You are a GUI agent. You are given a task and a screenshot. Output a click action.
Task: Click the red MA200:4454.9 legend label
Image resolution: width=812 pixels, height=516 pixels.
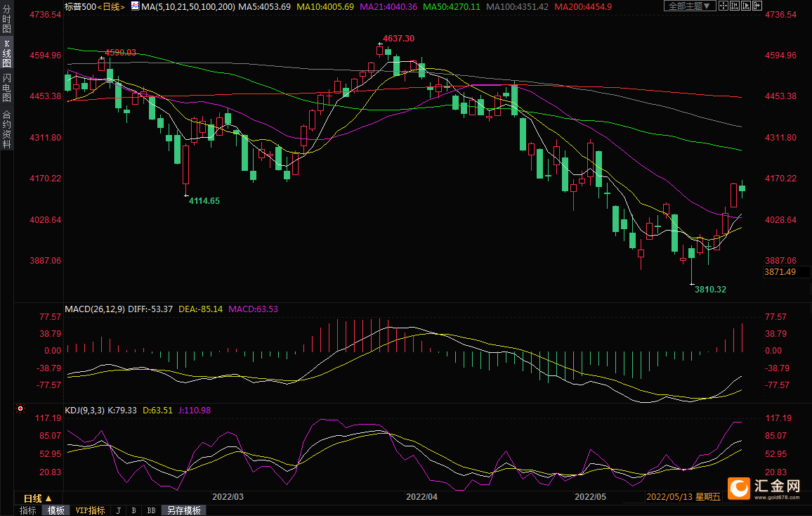tap(583, 6)
